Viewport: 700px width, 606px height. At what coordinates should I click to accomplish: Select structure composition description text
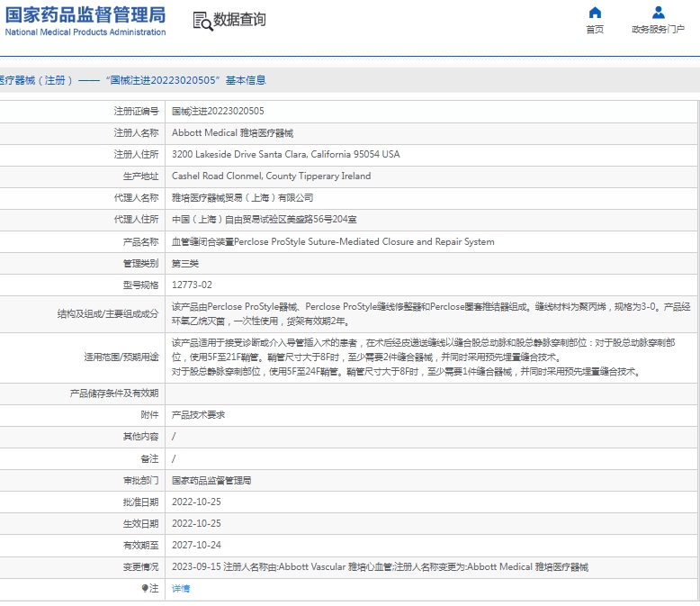pos(431,313)
